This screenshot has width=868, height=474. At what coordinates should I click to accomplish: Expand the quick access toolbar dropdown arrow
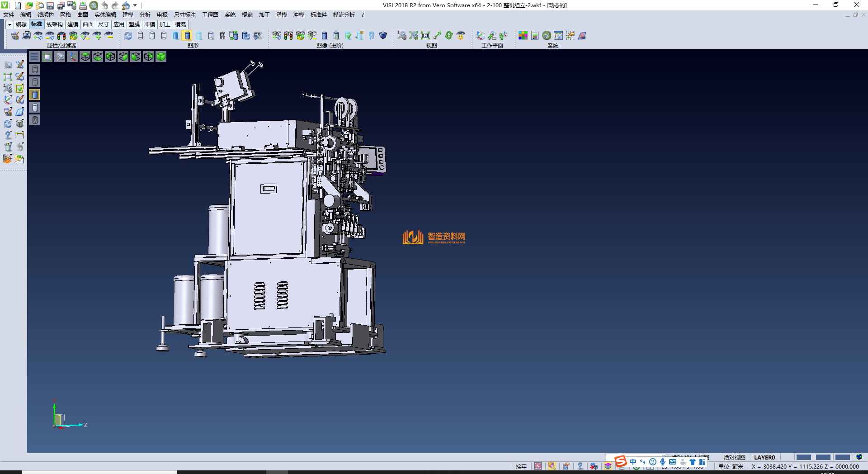click(x=135, y=6)
